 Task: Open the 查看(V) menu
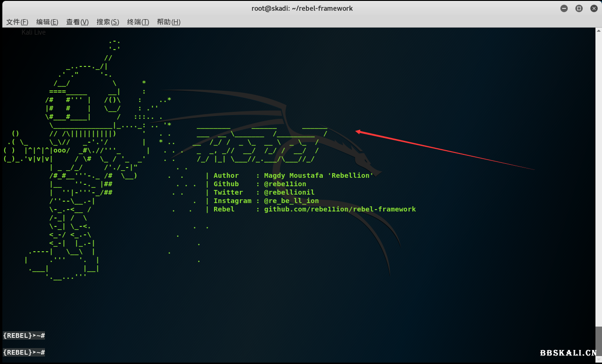(x=77, y=22)
